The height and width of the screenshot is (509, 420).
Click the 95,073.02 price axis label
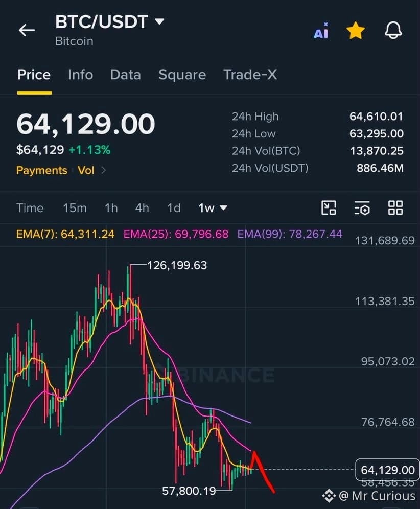click(388, 361)
